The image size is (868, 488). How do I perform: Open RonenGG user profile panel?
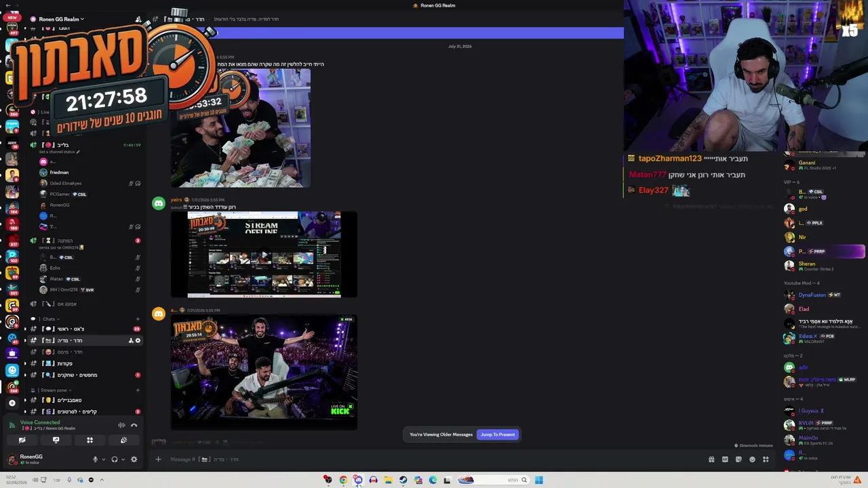(31, 460)
